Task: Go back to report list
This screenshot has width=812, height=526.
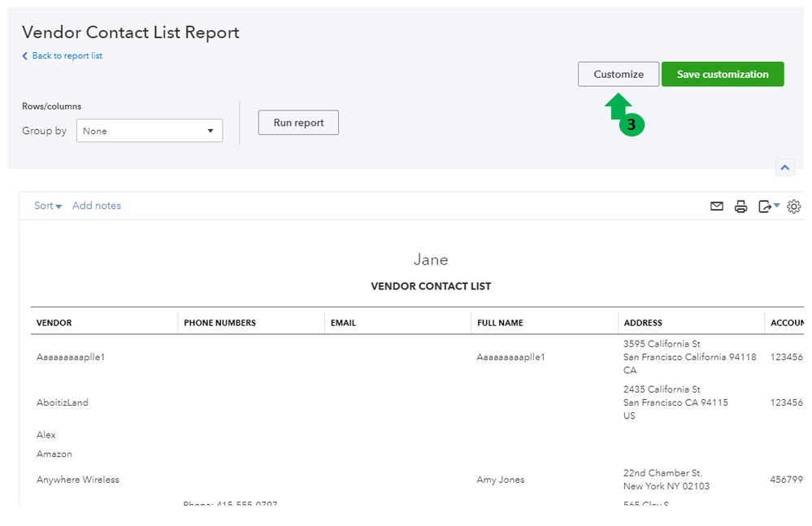Action: pos(67,56)
